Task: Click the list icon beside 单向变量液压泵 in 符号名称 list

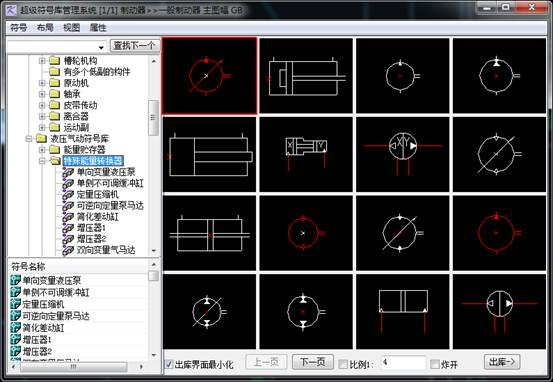Action: click(x=16, y=280)
